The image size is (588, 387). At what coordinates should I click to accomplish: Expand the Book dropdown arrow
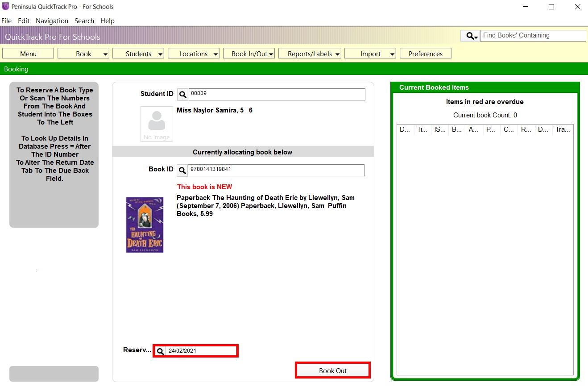coord(106,54)
